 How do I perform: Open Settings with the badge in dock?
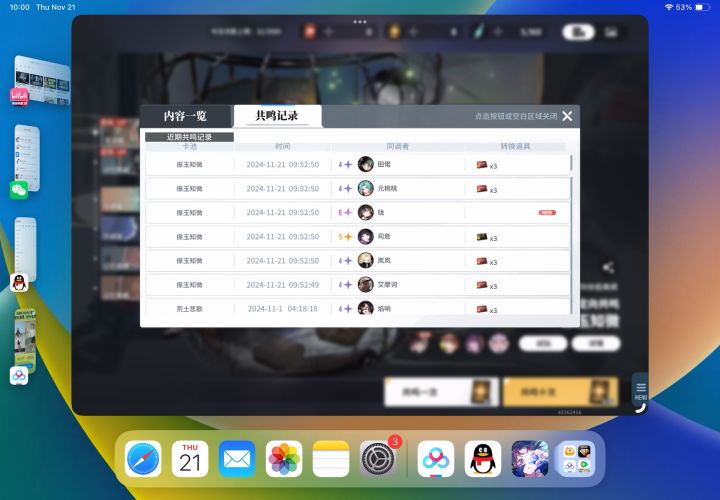tap(378, 459)
